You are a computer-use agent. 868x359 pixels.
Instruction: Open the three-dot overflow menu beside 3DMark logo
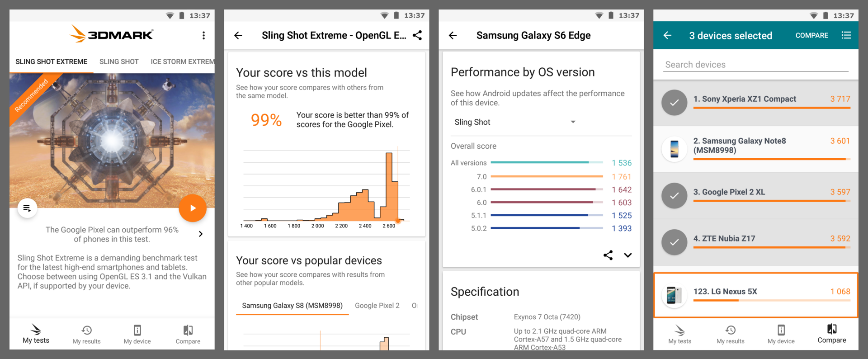point(203,35)
